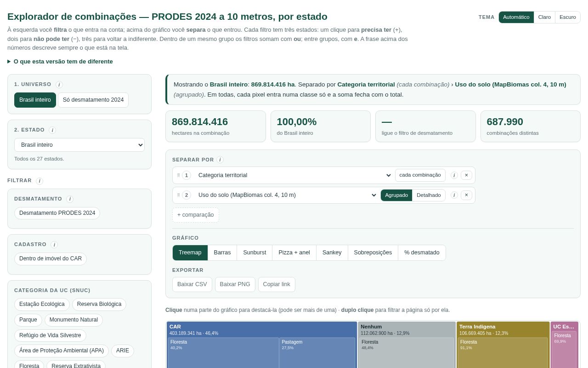The width and height of the screenshot is (588, 368).
Task: Switch chart to Sankey
Action: [x=332, y=253]
